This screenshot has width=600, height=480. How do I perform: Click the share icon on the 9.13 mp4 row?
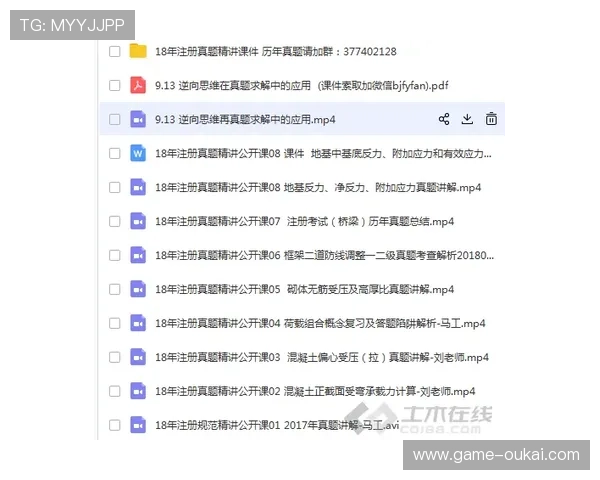(444, 119)
